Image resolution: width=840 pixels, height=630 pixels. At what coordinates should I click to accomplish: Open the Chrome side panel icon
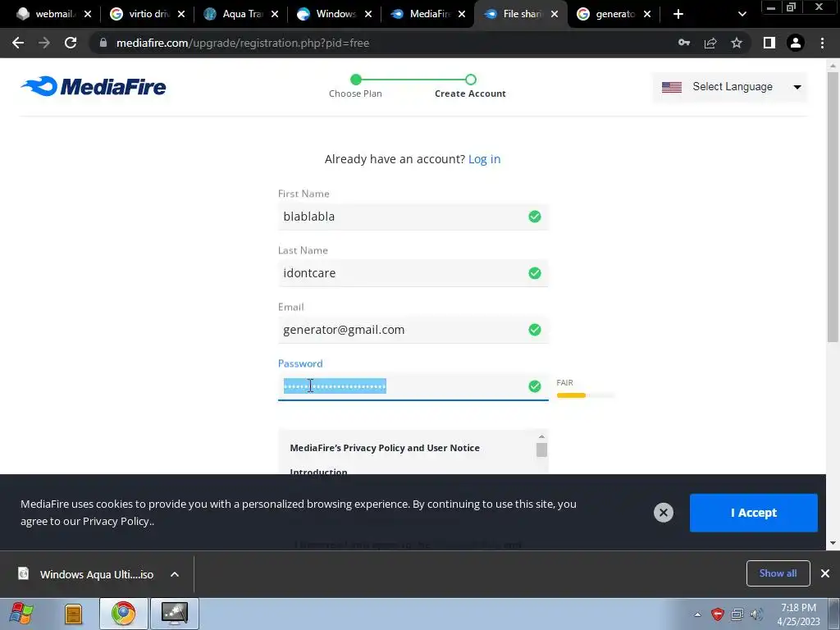pyautogui.click(x=769, y=43)
